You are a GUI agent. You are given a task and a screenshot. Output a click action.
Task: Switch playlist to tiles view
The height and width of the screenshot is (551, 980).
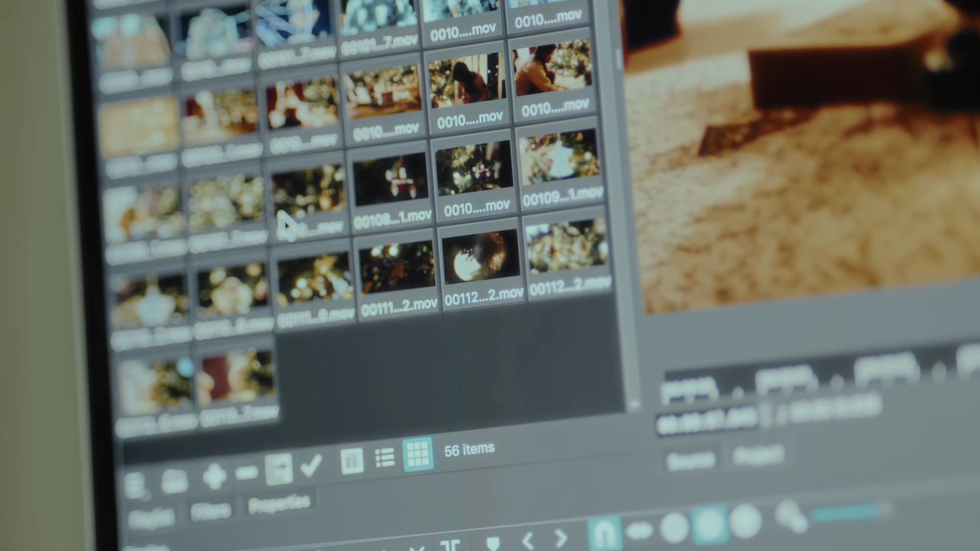coord(352,461)
